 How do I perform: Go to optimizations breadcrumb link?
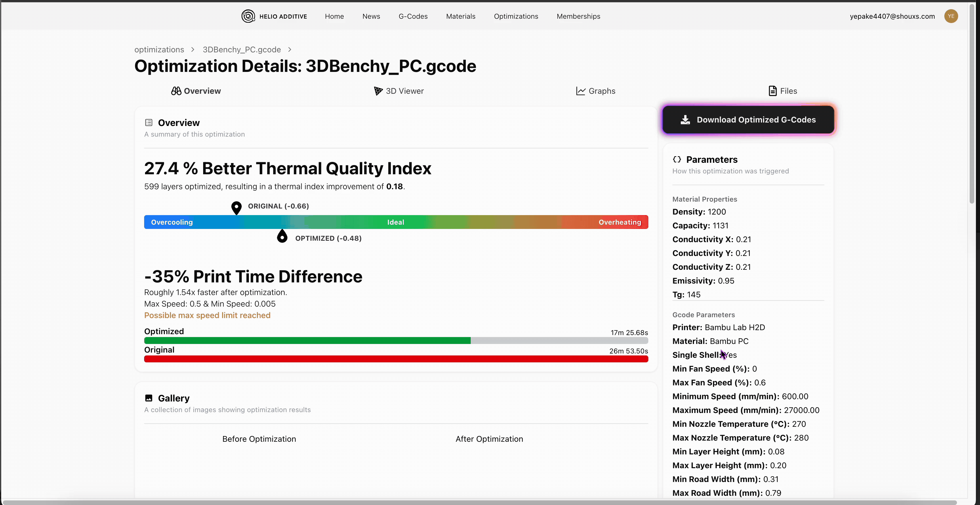coord(159,49)
